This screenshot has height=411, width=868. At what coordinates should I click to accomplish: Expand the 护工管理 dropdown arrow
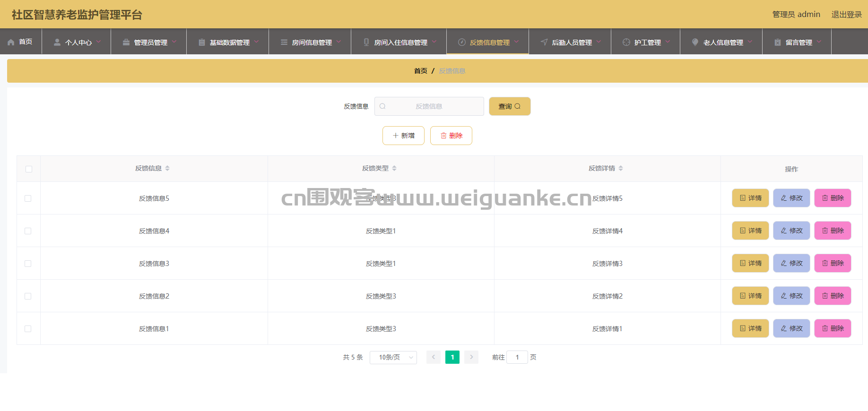668,42
